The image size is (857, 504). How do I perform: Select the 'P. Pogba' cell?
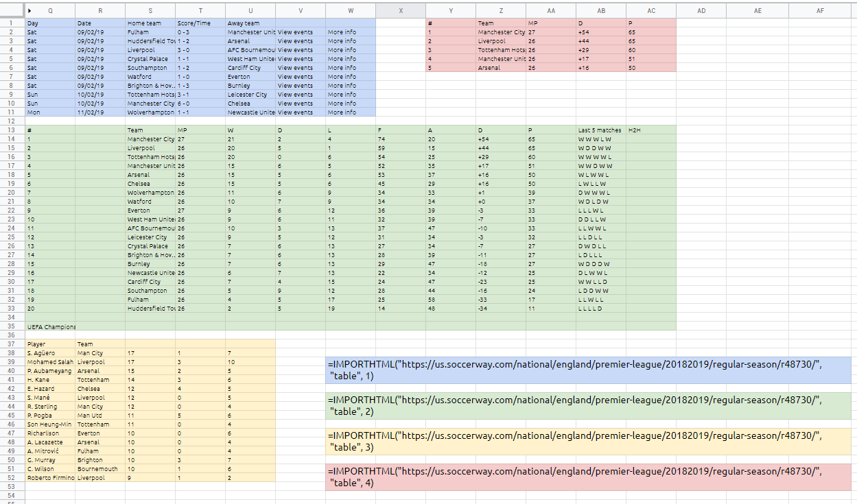coord(50,415)
